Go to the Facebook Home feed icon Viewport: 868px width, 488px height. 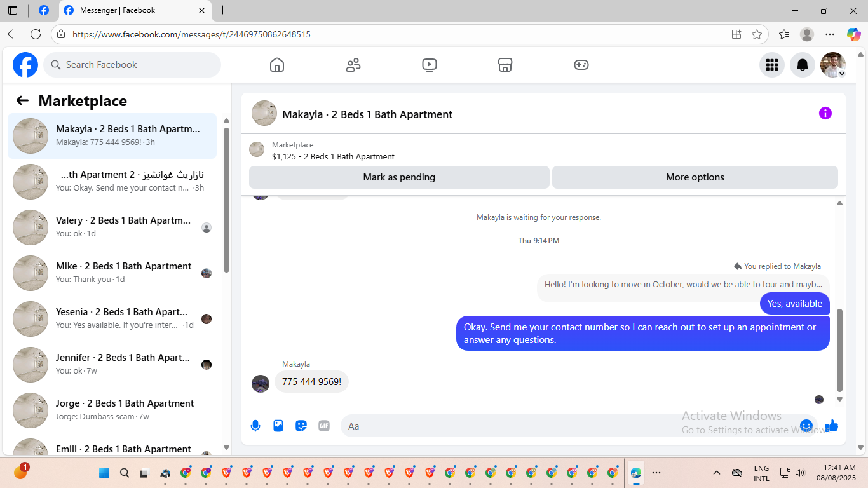[277, 65]
